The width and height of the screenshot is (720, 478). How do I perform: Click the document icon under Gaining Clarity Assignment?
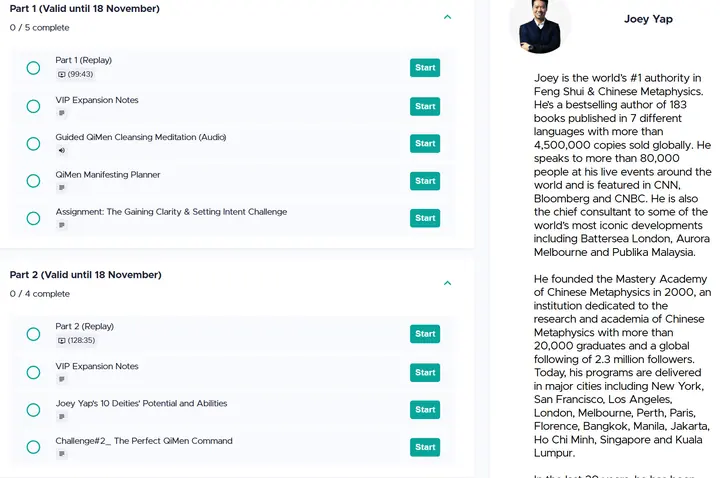[x=62, y=225]
